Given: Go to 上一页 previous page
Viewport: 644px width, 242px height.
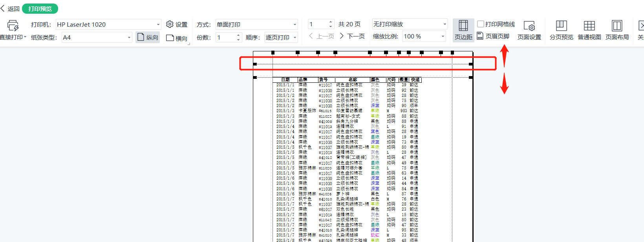Looking at the screenshot, I should pos(321,36).
